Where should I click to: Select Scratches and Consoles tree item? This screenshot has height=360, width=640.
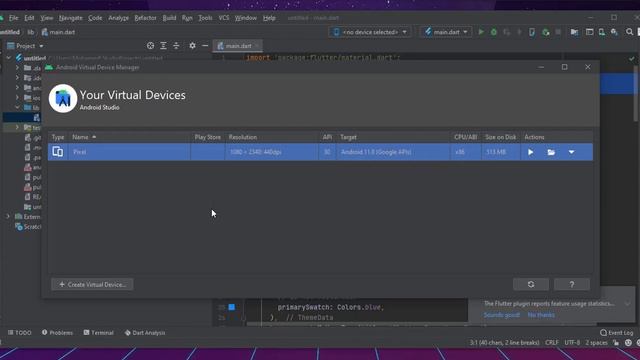(28, 227)
